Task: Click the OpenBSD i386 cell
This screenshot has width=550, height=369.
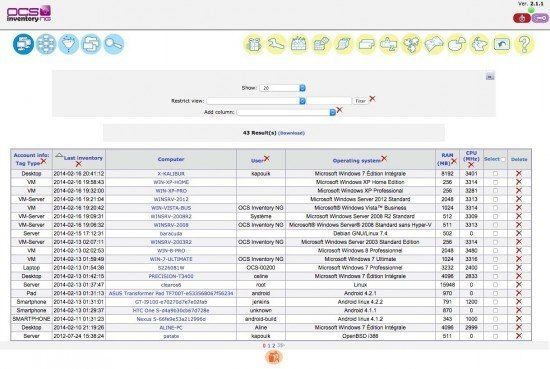Action: 360,336
